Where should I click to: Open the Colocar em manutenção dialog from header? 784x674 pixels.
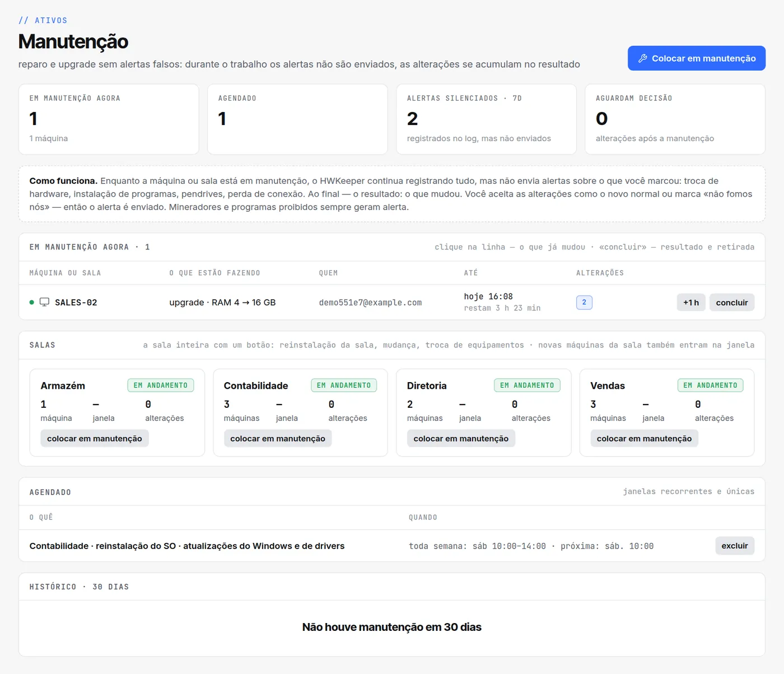tap(696, 58)
